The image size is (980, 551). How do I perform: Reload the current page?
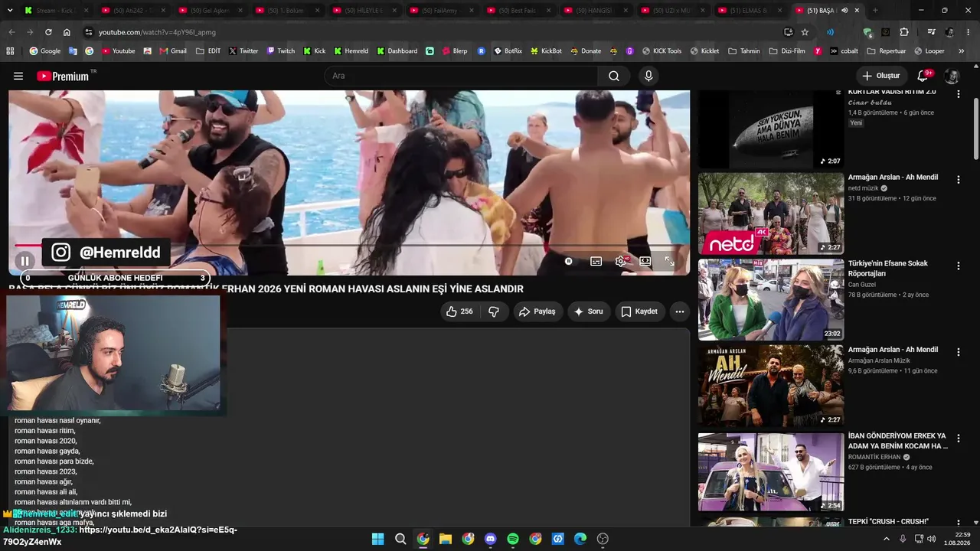[48, 32]
